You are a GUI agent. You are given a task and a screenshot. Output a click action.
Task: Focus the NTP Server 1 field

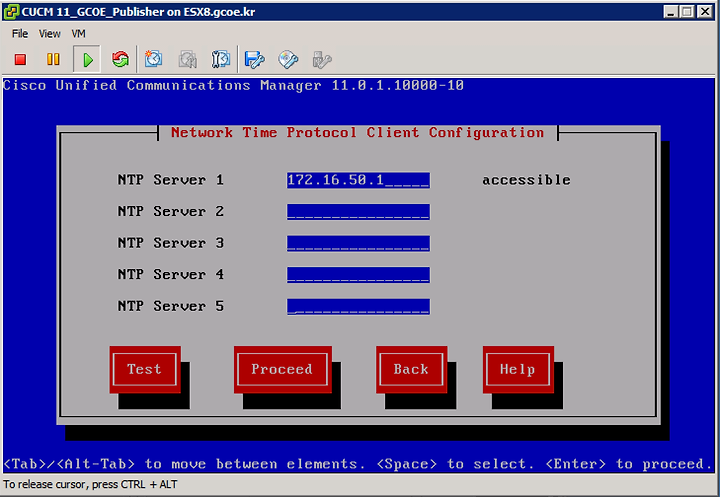[358, 180]
